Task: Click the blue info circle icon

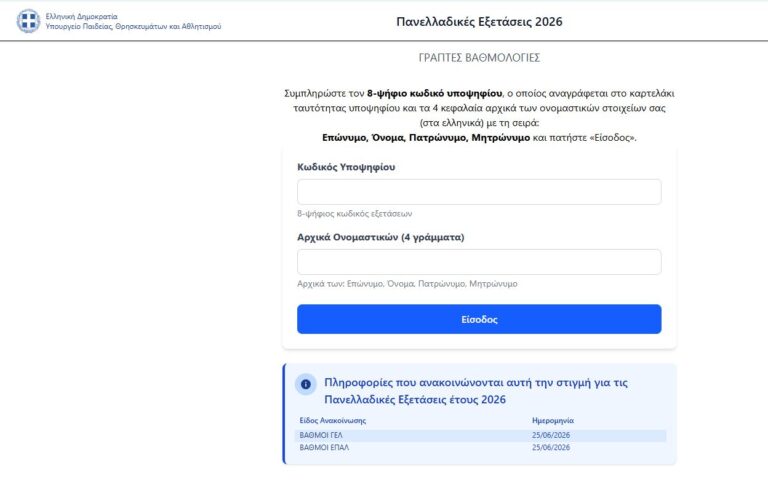Action: tap(306, 384)
